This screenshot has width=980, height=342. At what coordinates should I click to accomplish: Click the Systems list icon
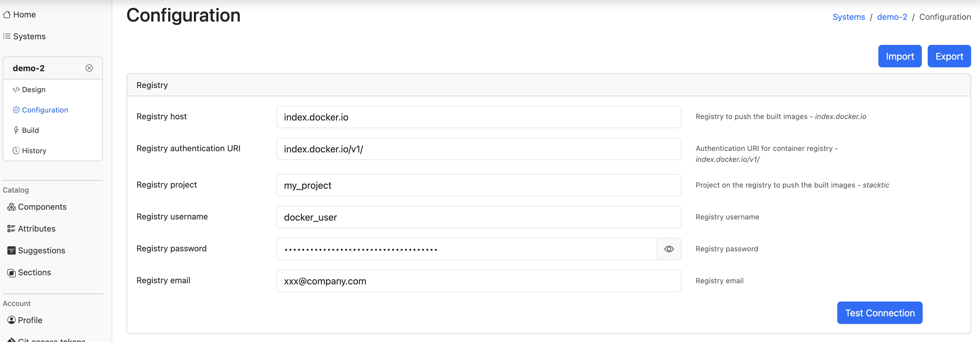click(7, 37)
